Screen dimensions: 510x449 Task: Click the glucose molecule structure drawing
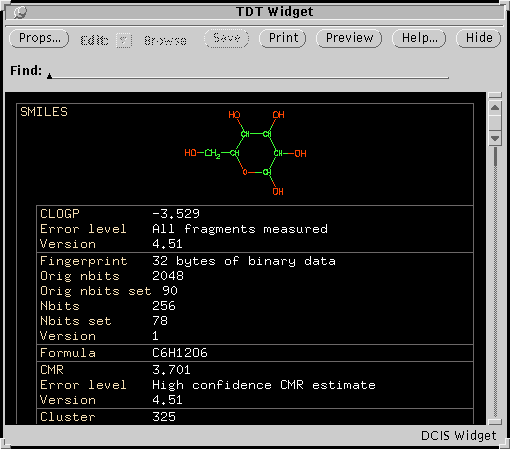(x=245, y=153)
